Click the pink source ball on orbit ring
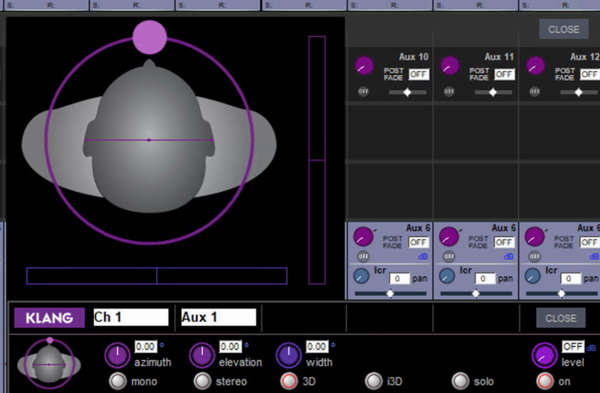The image size is (600, 393). point(150,37)
